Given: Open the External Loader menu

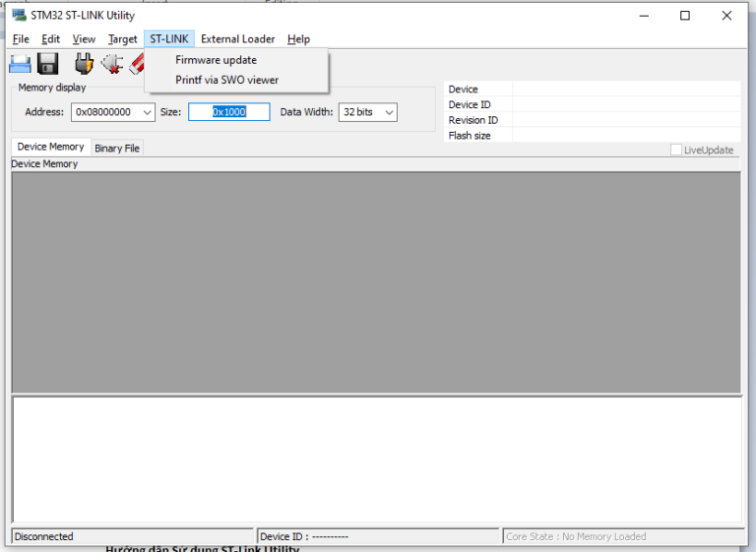Looking at the screenshot, I should pyautogui.click(x=238, y=39).
